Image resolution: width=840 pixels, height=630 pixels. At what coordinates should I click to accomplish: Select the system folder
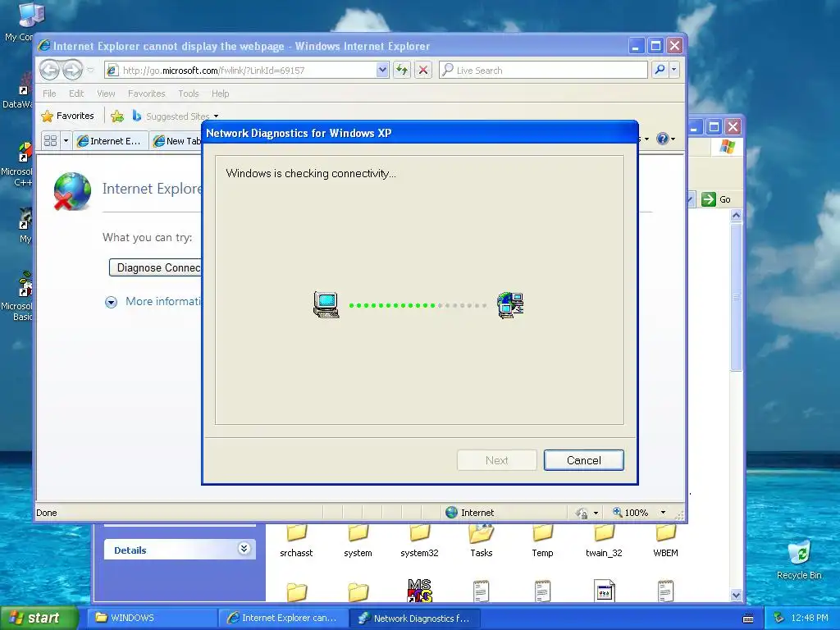tap(358, 541)
